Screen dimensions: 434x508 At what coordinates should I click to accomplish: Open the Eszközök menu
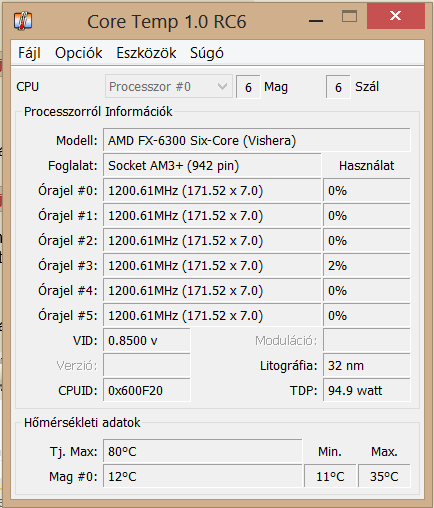[x=146, y=53]
